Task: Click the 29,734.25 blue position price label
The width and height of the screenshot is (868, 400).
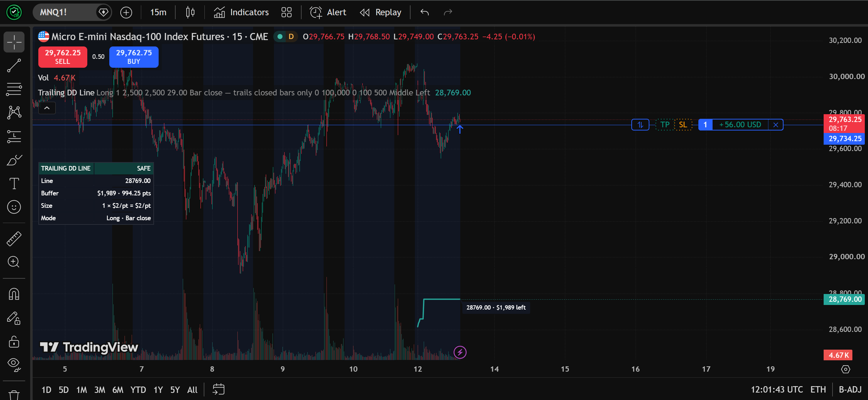Action: (844, 139)
